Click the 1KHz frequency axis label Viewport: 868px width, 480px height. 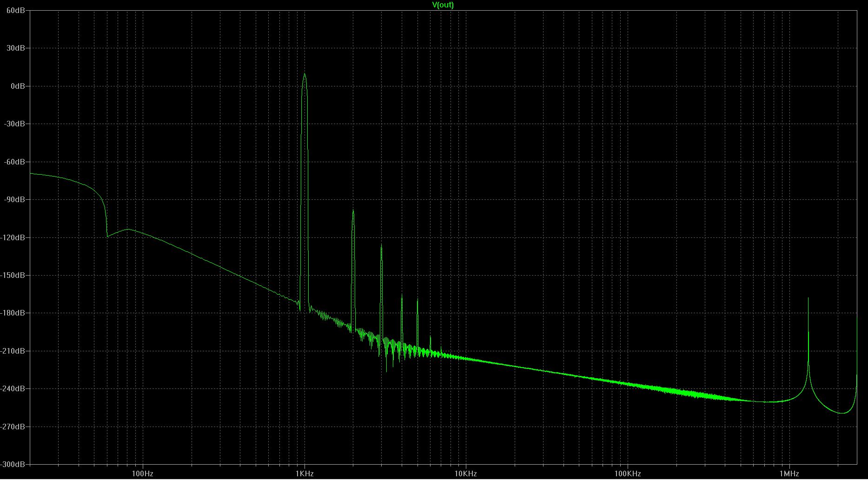coord(305,474)
